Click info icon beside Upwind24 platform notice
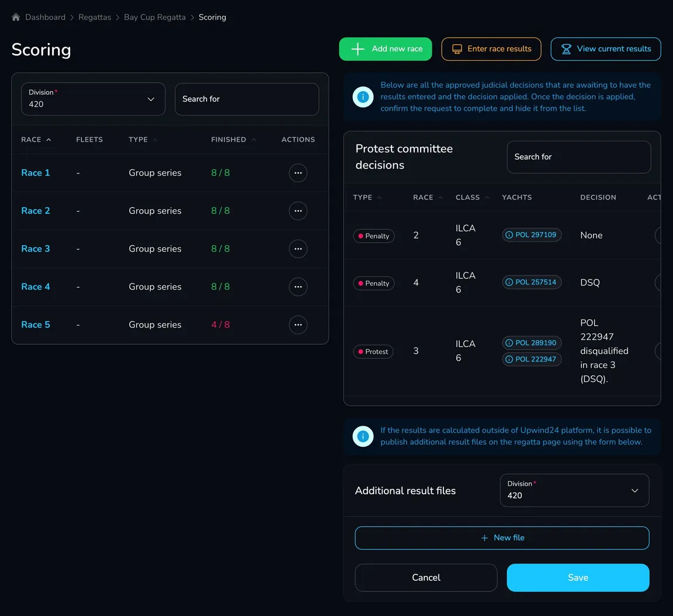673x616 pixels. pyautogui.click(x=363, y=436)
